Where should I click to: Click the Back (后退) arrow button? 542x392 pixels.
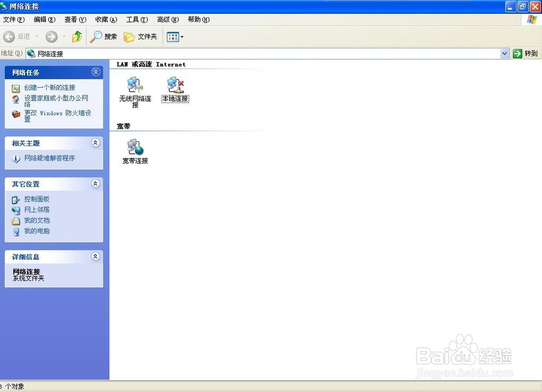click(x=9, y=37)
